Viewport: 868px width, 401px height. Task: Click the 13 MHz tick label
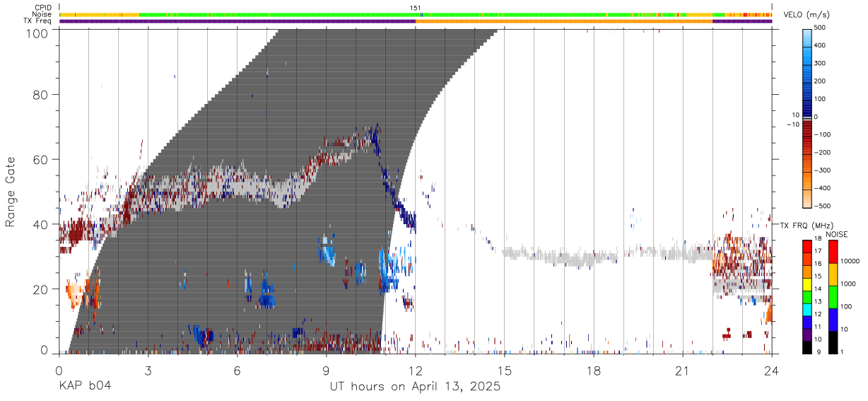tap(818, 301)
